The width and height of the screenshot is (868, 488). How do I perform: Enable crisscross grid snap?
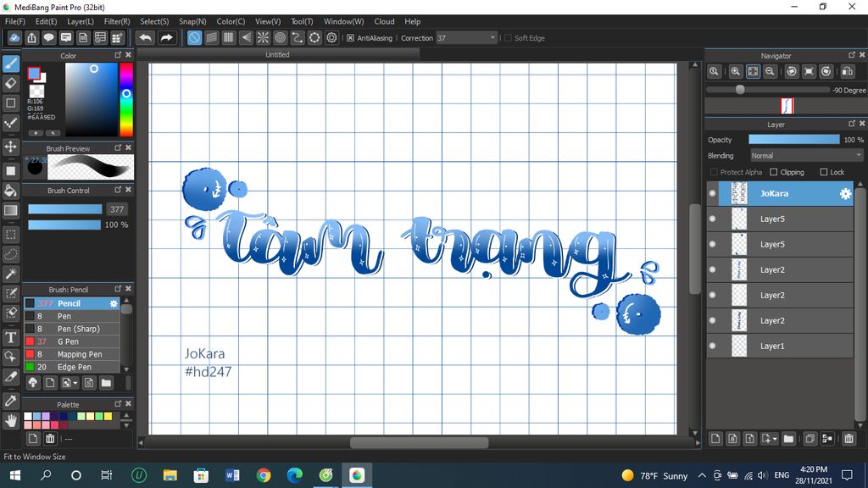(229, 37)
